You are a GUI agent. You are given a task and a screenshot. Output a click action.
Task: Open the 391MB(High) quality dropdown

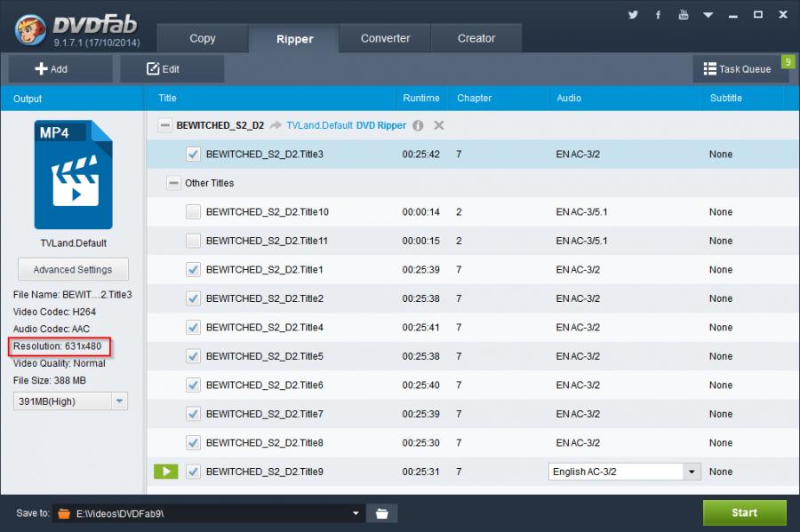(x=70, y=401)
